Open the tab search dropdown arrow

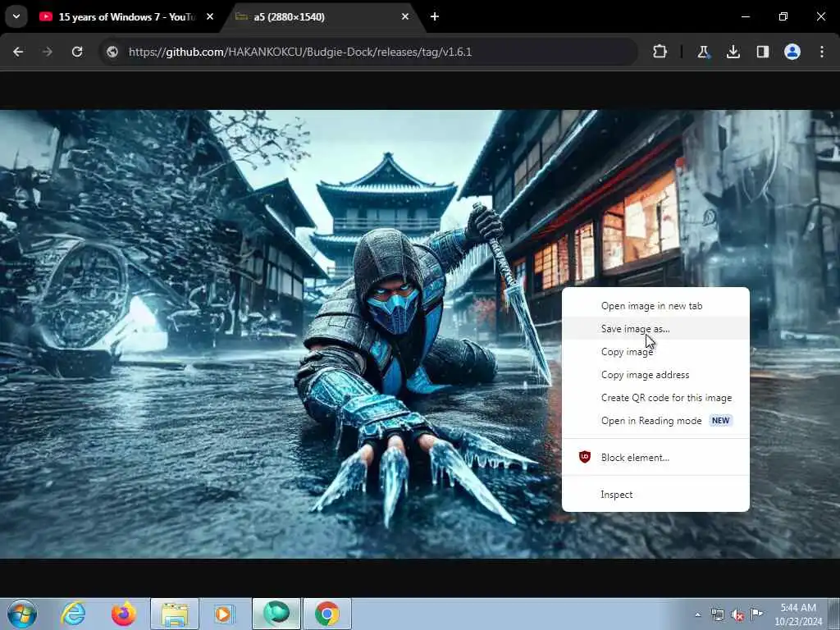pos(16,16)
